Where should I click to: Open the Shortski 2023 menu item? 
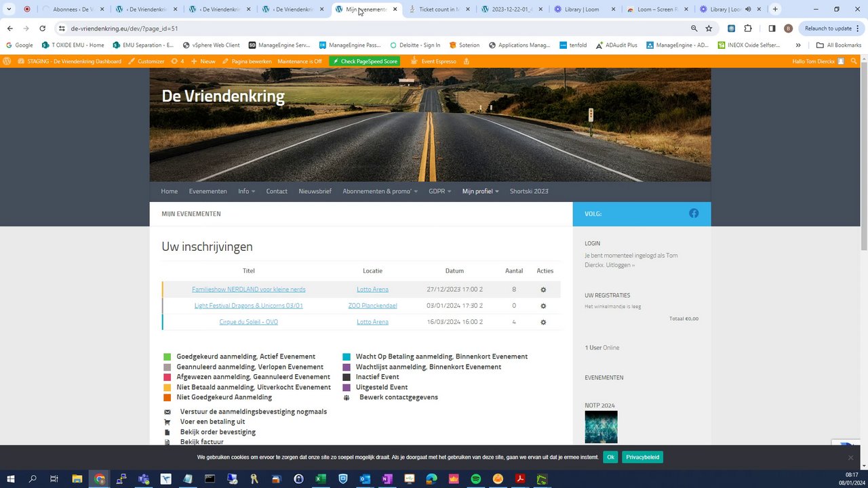tap(529, 191)
